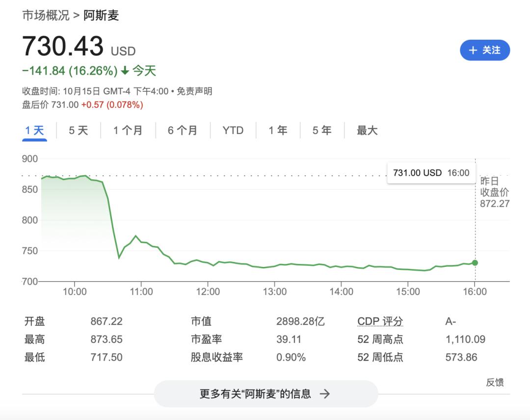Open the 免责声明 disclaimer link
Image resolution: width=530 pixels, height=420 pixels.
pyautogui.click(x=194, y=91)
